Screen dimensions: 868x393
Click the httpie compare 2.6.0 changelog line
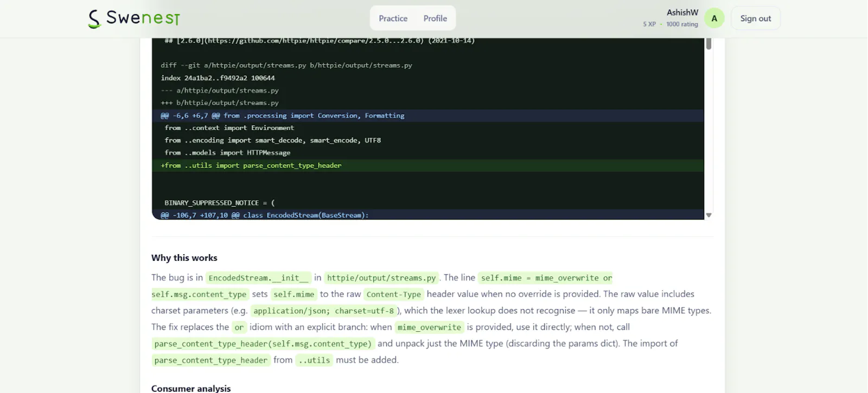(x=320, y=41)
